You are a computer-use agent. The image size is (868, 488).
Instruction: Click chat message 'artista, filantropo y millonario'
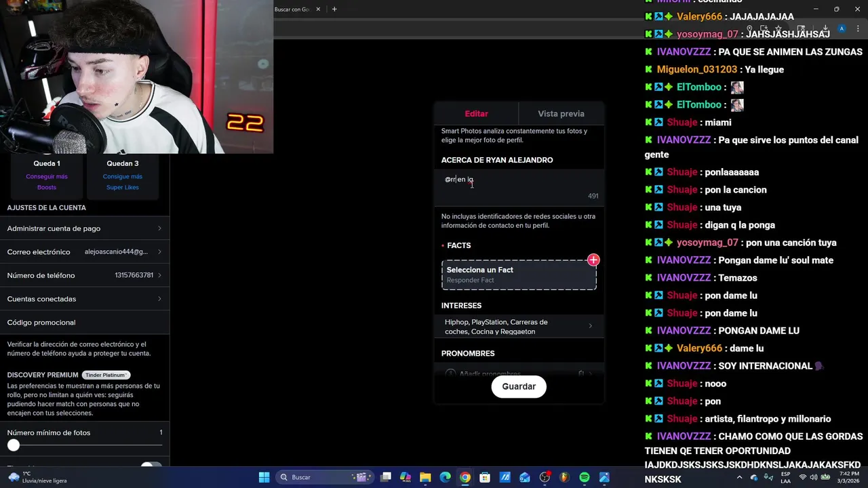[x=768, y=419]
